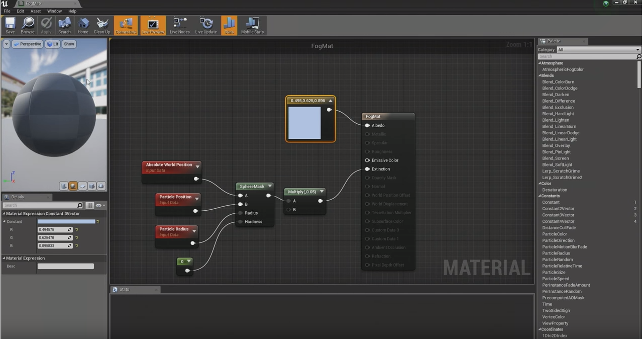
Task: Switch to the Stats tab at bottom
Action: click(124, 290)
